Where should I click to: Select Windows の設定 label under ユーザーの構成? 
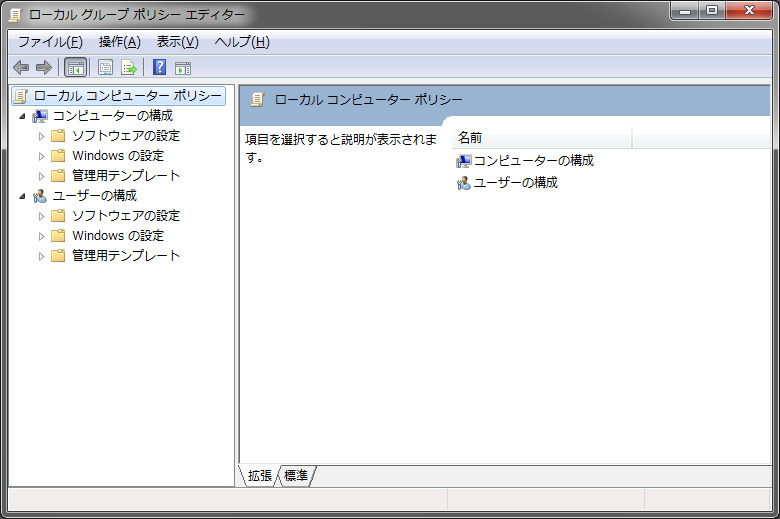[x=118, y=235]
